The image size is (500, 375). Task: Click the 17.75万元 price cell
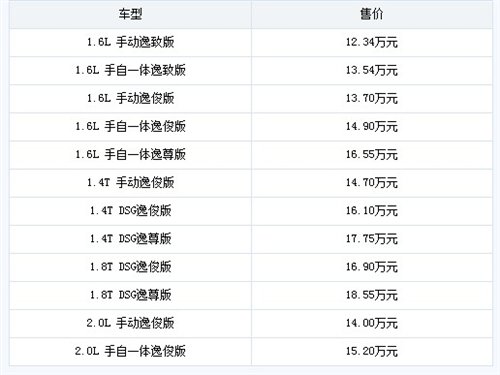pos(372,239)
